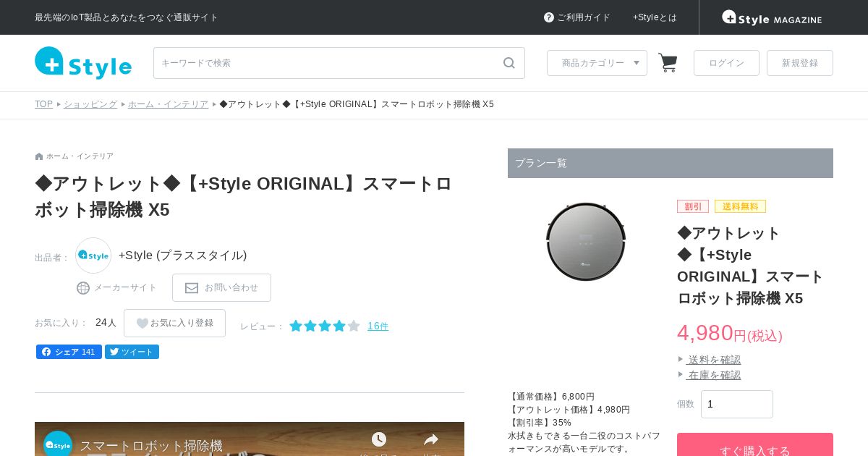Click すぐ購入する button

coord(755,444)
